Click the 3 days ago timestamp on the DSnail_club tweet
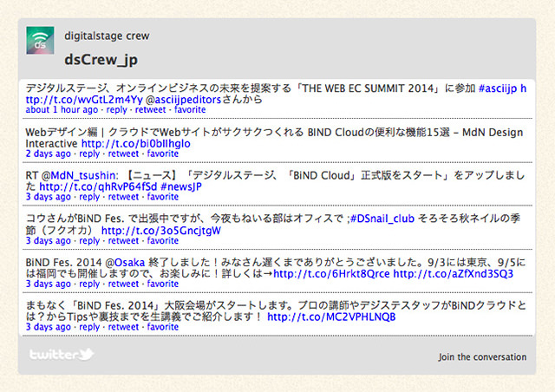The image size is (555, 392). (49, 241)
